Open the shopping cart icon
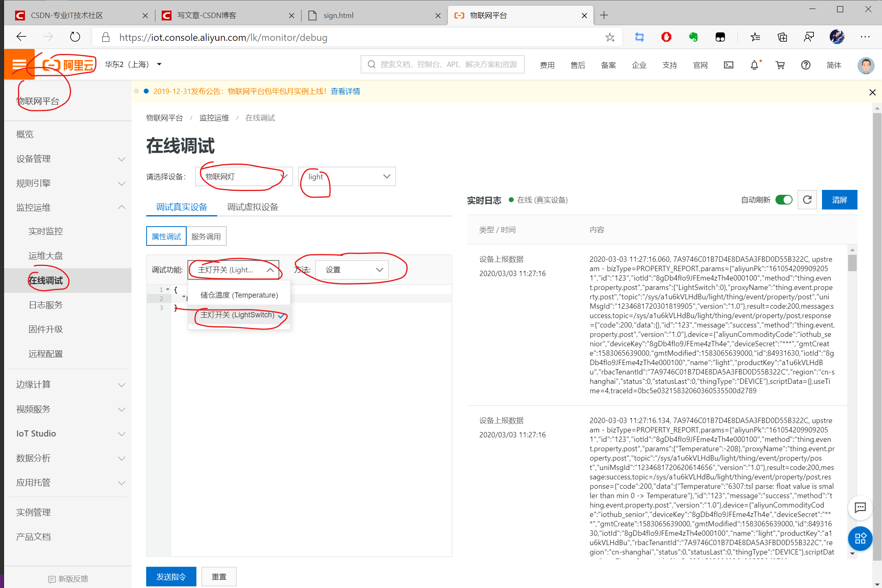882x588 pixels. click(780, 65)
